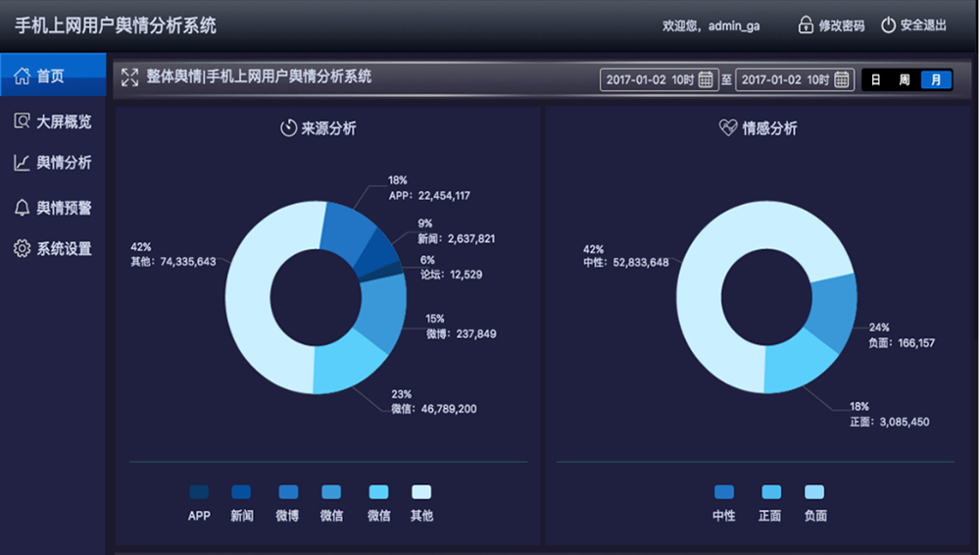Click the 安全退出 link
This screenshot has height=555, width=980.
[924, 26]
